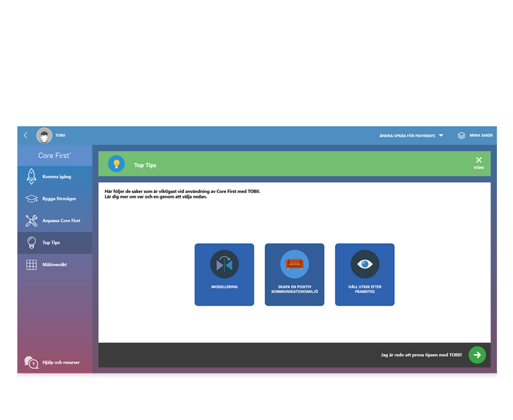Image resolution: width=513 pixels, height=420 pixels.
Task: Click the Core First sidebar header
Action: (x=55, y=156)
